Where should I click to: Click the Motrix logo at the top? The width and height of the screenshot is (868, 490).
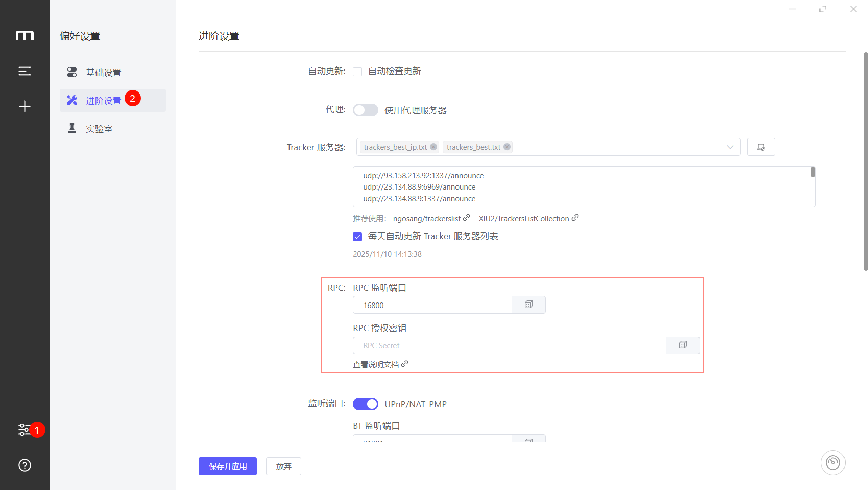tap(25, 35)
